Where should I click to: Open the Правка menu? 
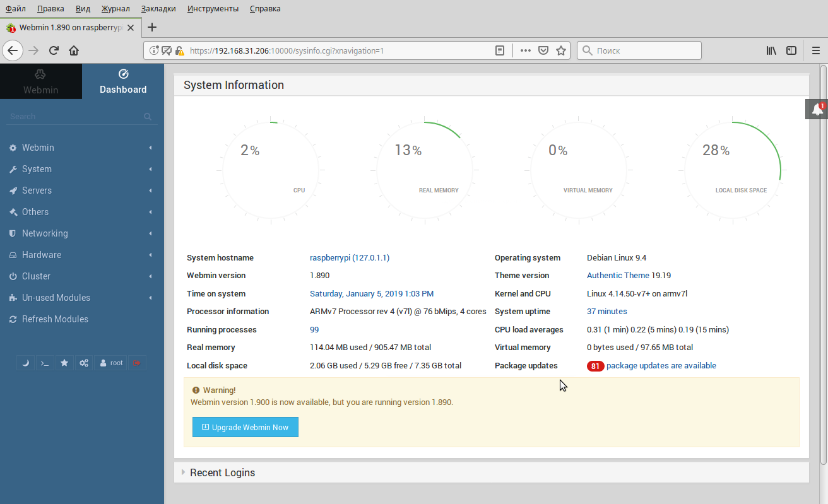(x=50, y=9)
